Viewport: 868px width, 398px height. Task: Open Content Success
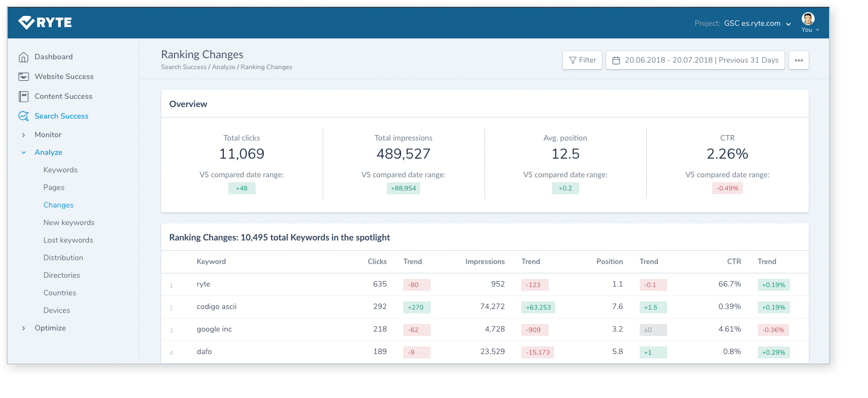click(x=64, y=97)
